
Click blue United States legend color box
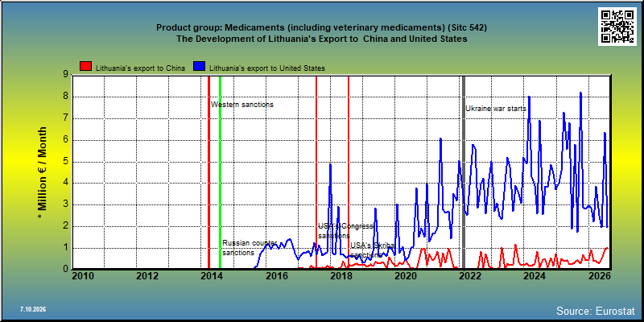(x=199, y=66)
